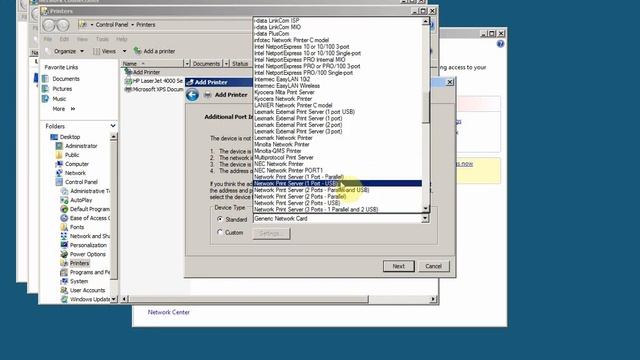Image resolution: width=640 pixels, height=360 pixels.
Task: Select infotec Network Printer C model
Action: coord(337,40)
